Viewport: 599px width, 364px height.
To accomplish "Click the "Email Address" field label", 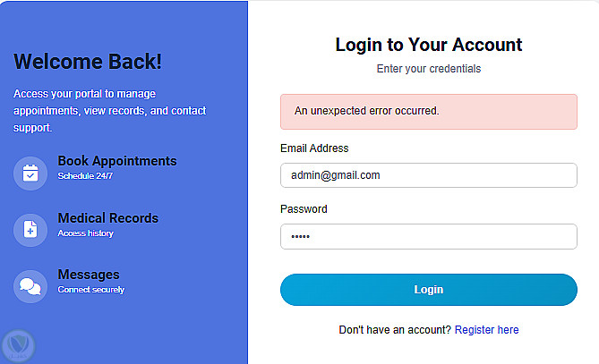I will click(314, 148).
